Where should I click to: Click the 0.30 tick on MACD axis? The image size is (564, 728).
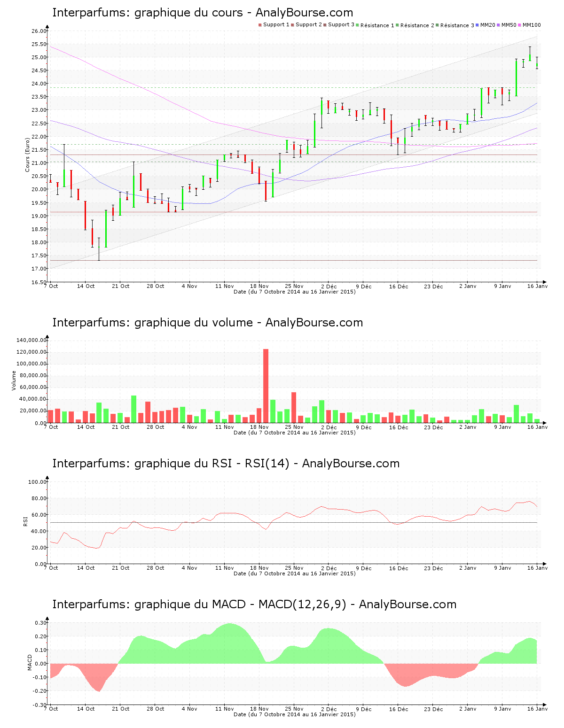(x=40, y=623)
